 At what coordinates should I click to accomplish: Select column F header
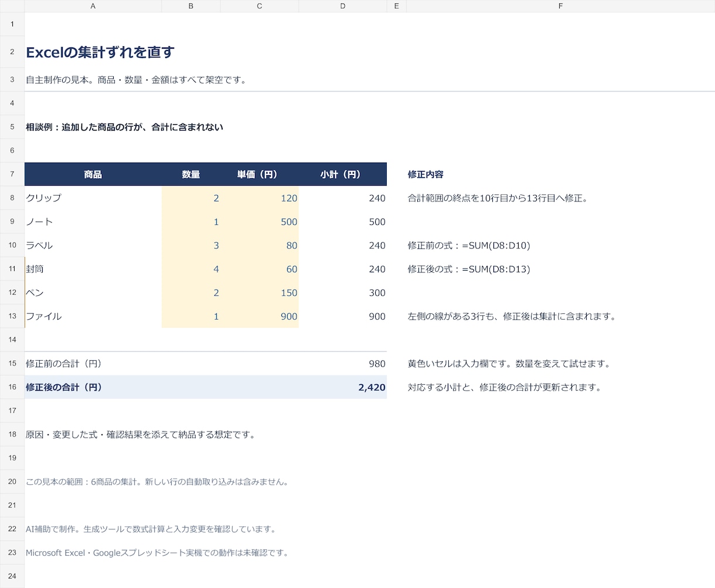(x=561, y=6)
